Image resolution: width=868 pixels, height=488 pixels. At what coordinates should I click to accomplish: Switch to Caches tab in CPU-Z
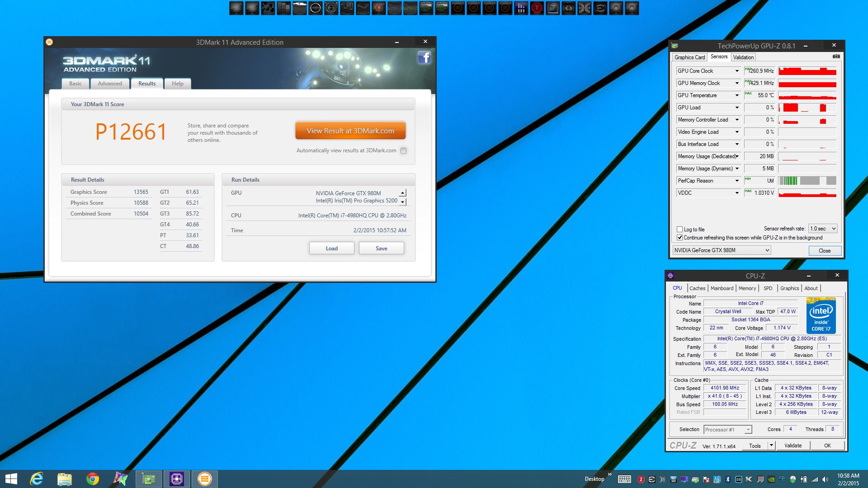pyautogui.click(x=697, y=288)
